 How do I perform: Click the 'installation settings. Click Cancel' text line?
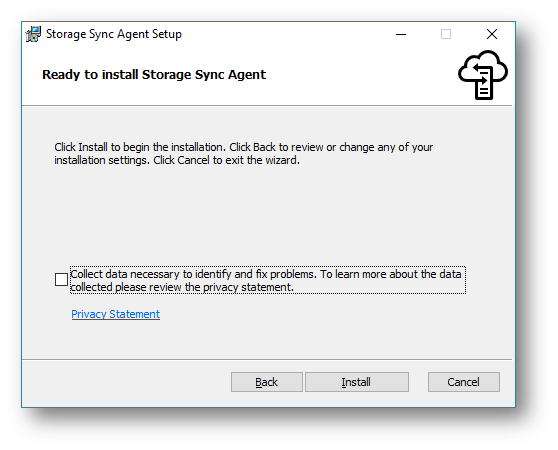pyautogui.click(x=177, y=160)
